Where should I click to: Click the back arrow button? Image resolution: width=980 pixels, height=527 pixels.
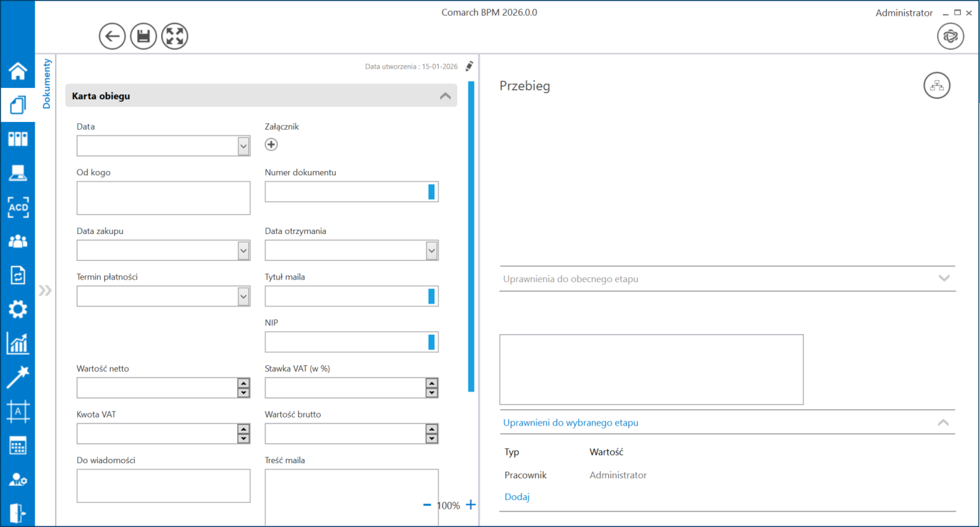tap(112, 36)
